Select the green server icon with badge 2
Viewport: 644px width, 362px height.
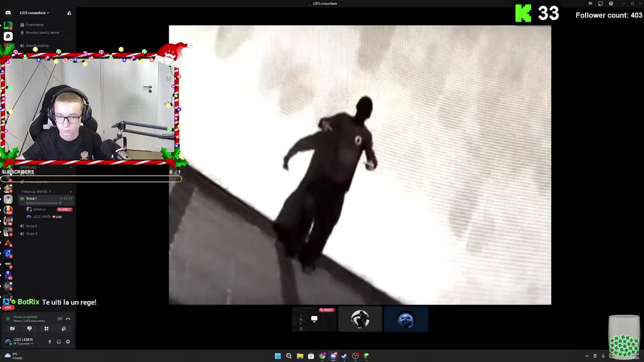[x=8, y=25]
